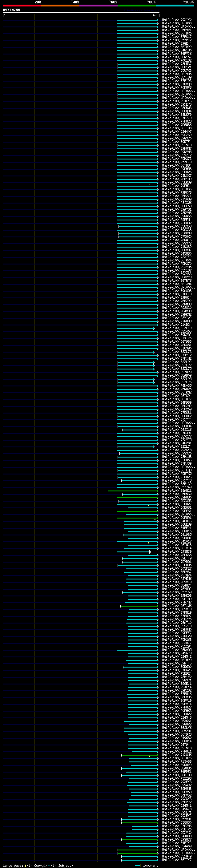This screenshot has width=197, height=868.
Task: Open hit UniRef100_A5B9V1
Action: tap(177, 30)
